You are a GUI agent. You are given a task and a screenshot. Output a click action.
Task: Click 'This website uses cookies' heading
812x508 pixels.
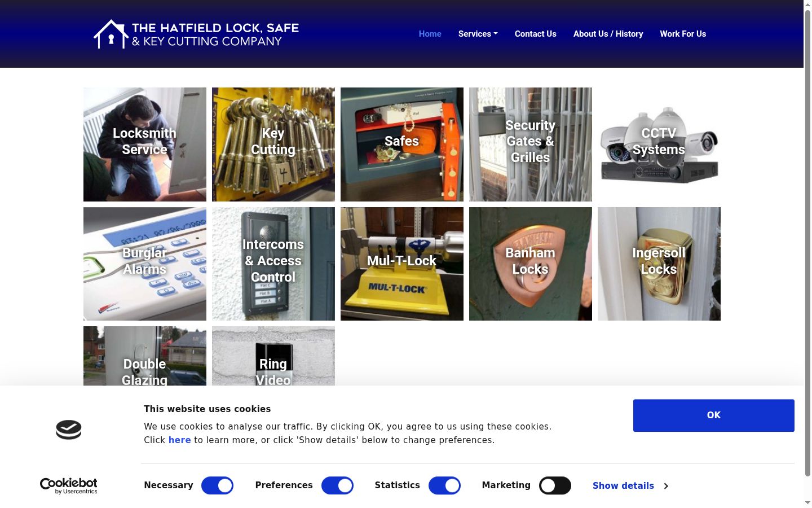click(207, 409)
